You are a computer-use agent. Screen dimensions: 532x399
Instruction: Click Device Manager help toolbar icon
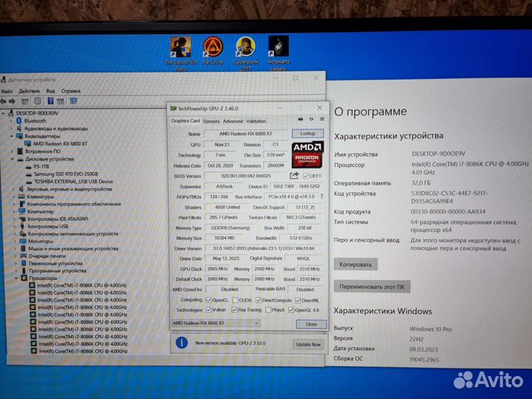click(x=50, y=100)
